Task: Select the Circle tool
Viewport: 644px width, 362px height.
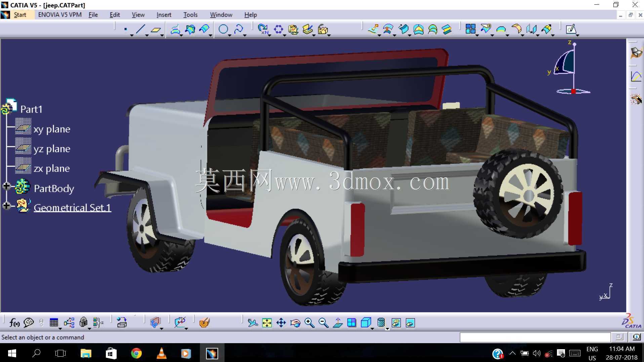Action: [x=223, y=29]
